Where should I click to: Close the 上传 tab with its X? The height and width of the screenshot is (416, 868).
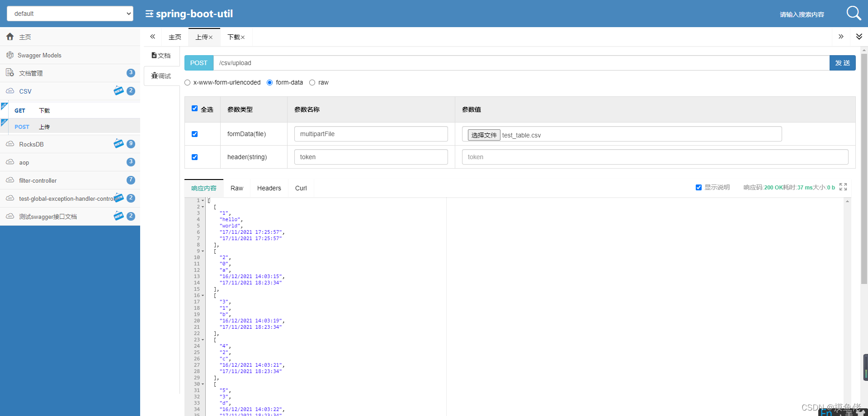coord(211,38)
